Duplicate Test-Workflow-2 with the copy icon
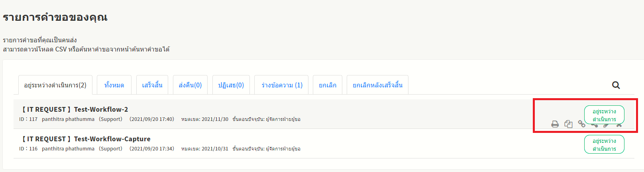The height and width of the screenshot is (172, 644). click(x=568, y=124)
